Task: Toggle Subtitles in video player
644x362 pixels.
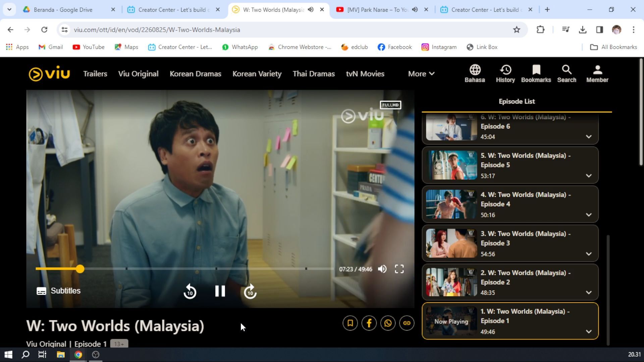Action: [58, 291]
